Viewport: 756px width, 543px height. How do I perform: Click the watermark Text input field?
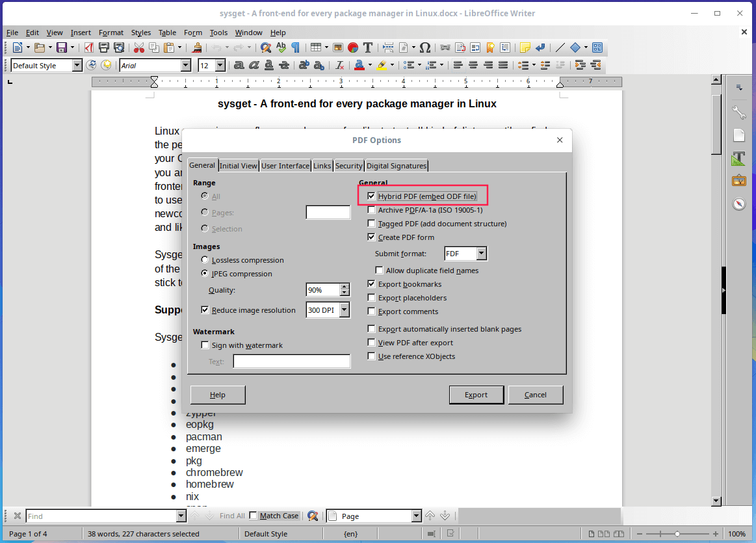[x=292, y=361]
